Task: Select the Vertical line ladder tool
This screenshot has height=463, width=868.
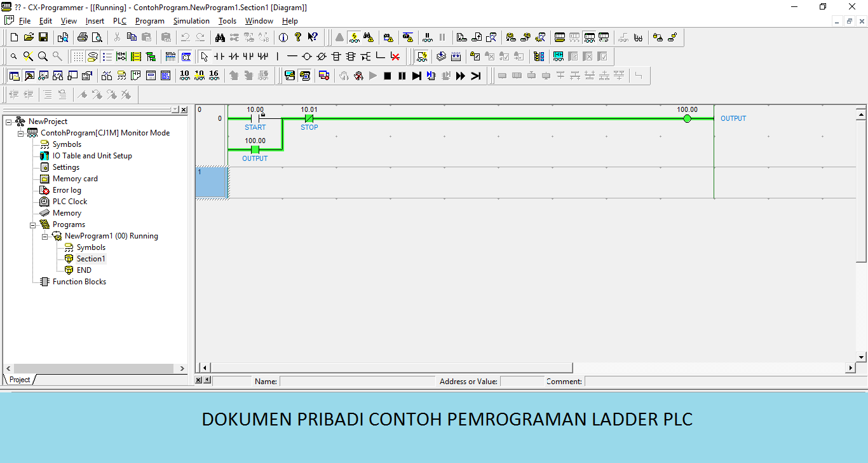Action: tap(277, 56)
